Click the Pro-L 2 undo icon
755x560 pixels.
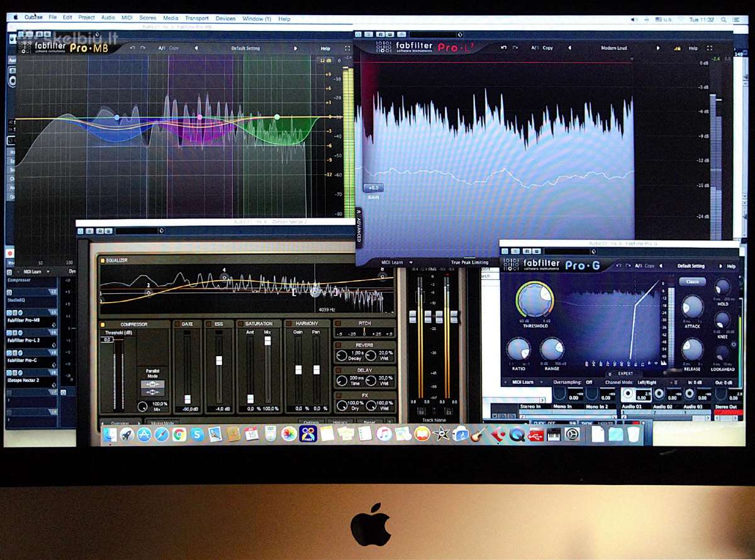[x=504, y=48]
